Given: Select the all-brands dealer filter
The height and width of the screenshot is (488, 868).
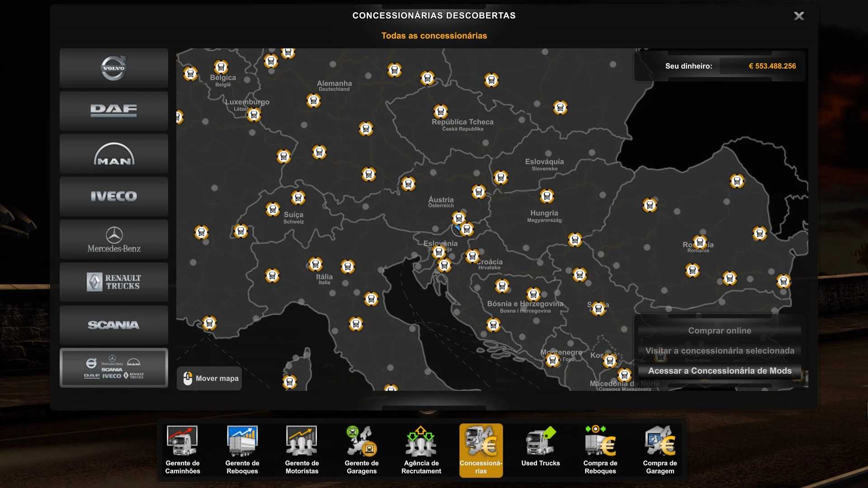Looking at the screenshot, I should point(113,368).
